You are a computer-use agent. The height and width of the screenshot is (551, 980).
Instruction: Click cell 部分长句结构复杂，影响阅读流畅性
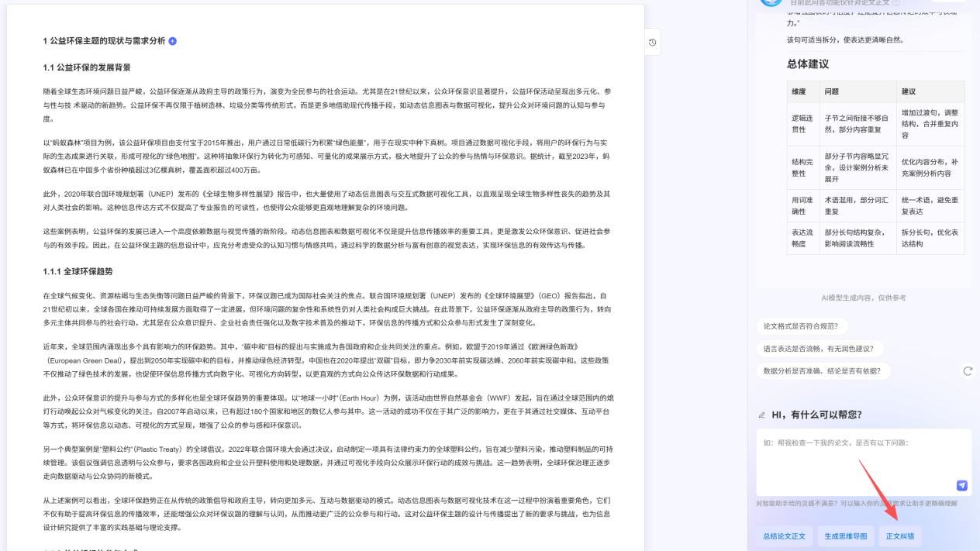pyautogui.click(x=857, y=239)
